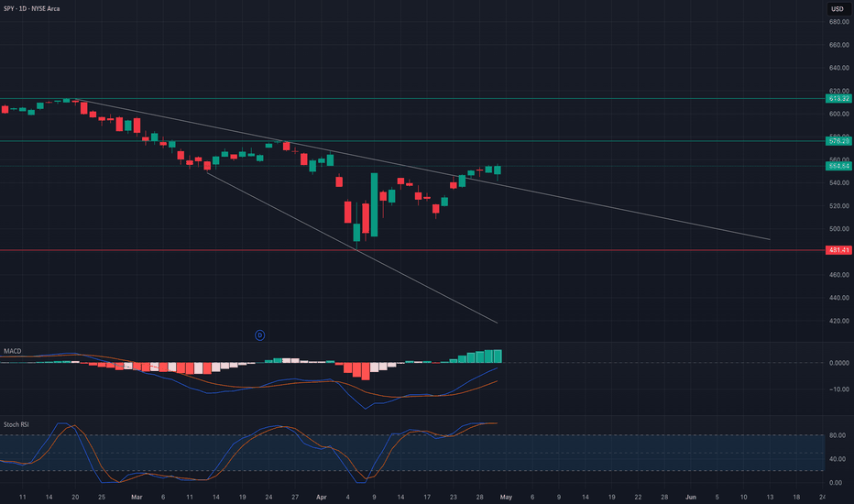The width and height of the screenshot is (854, 504).
Task: Click the 27 date axis label
Action: (295, 497)
